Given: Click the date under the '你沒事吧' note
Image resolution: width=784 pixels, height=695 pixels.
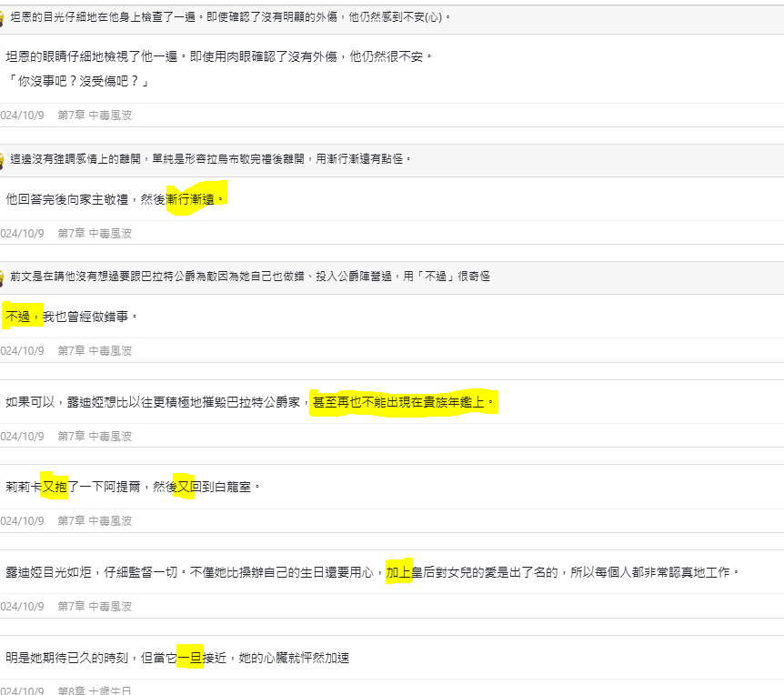Looking at the screenshot, I should tap(22, 116).
